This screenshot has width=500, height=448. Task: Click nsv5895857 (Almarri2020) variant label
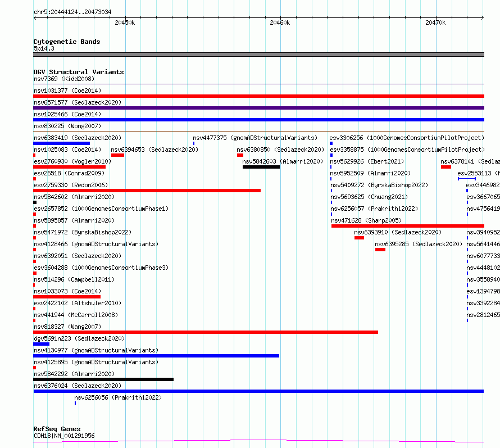(x=74, y=220)
